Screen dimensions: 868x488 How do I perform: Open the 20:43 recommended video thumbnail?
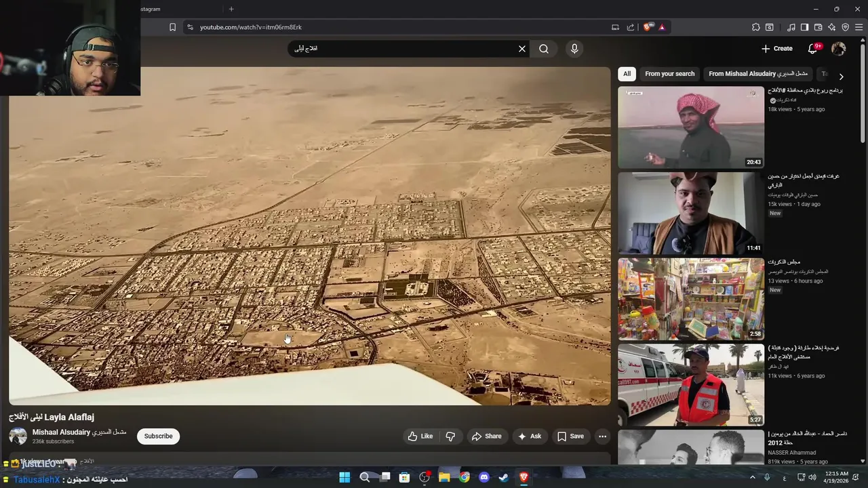pos(691,127)
